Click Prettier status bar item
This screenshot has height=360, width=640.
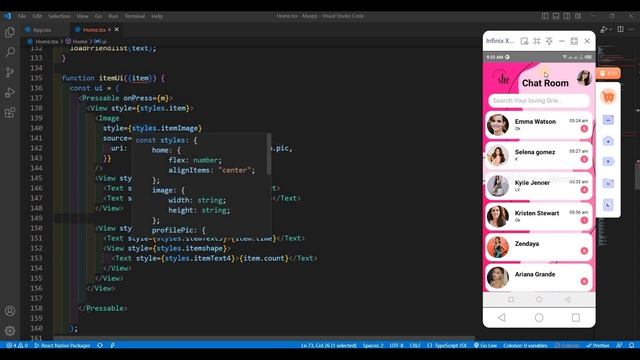pos(598,345)
